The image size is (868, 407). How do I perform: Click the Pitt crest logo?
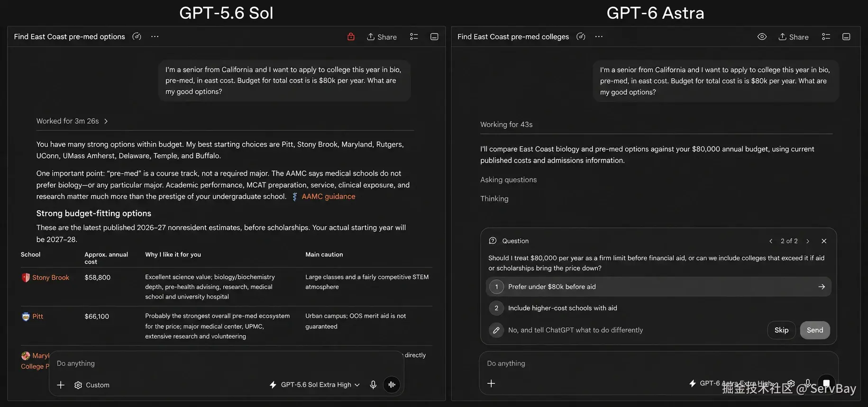[x=26, y=317]
